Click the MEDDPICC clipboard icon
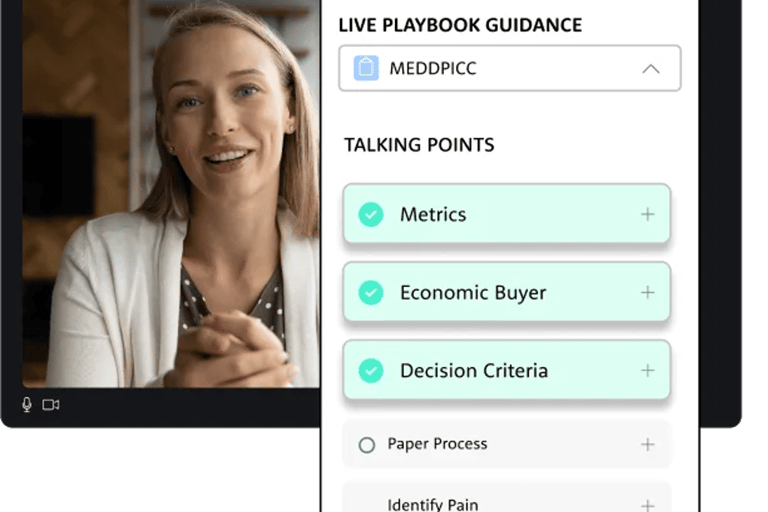The height and width of the screenshot is (512, 768). pyautogui.click(x=366, y=68)
